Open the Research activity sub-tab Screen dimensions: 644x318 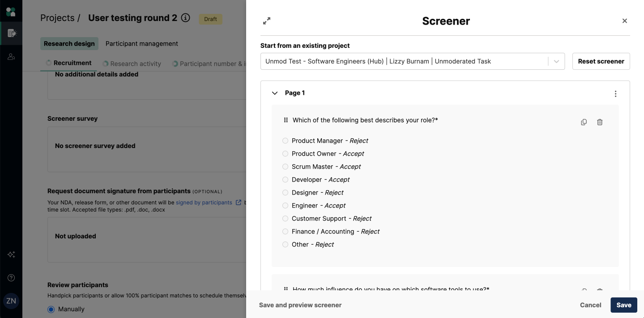pyautogui.click(x=132, y=64)
